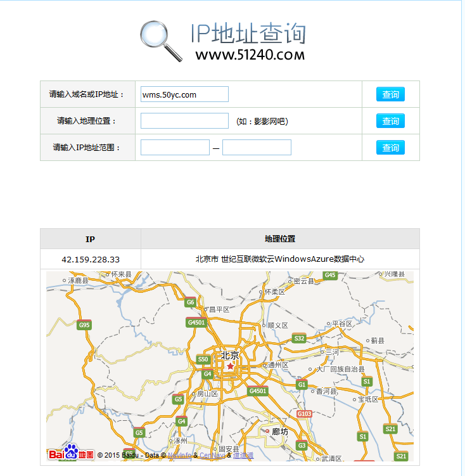The image size is (465, 476).
Task: Open the NavInfo link in map credits
Action: click(x=179, y=455)
